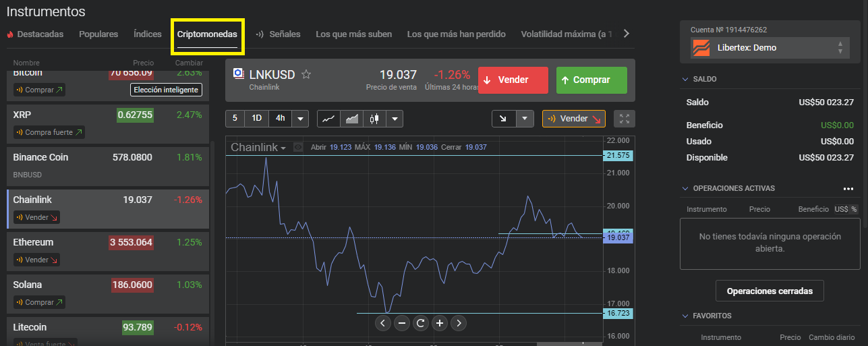Open Operaciones cerradas
This screenshot has height=346, width=868.
tap(770, 291)
